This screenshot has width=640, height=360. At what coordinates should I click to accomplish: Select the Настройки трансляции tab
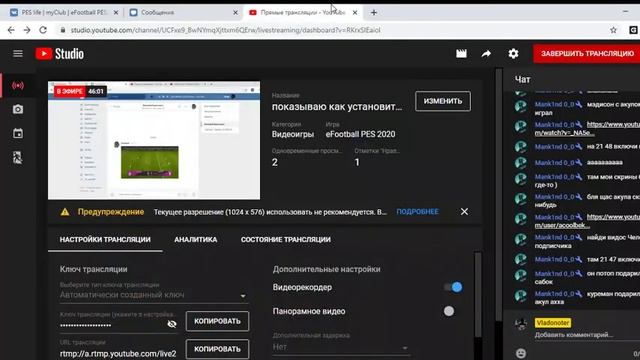(x=105, y=240)
